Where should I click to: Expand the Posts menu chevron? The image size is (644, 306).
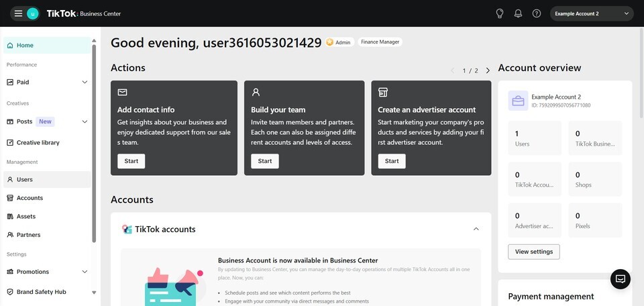tap(85, 121)
